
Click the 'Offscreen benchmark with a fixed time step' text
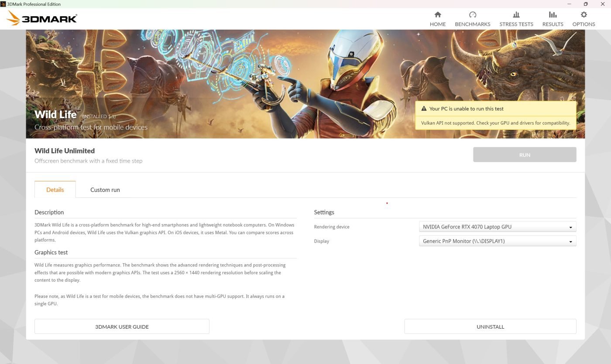click(89, 161)
